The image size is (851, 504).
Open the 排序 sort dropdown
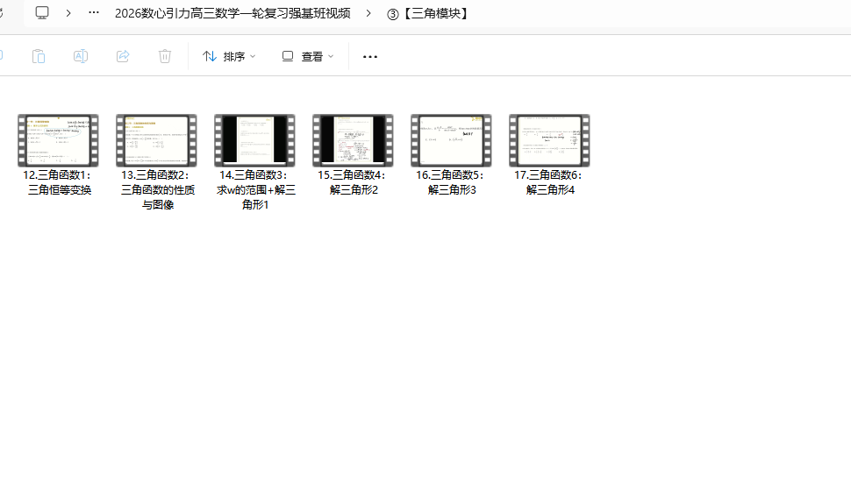(229, 56)
